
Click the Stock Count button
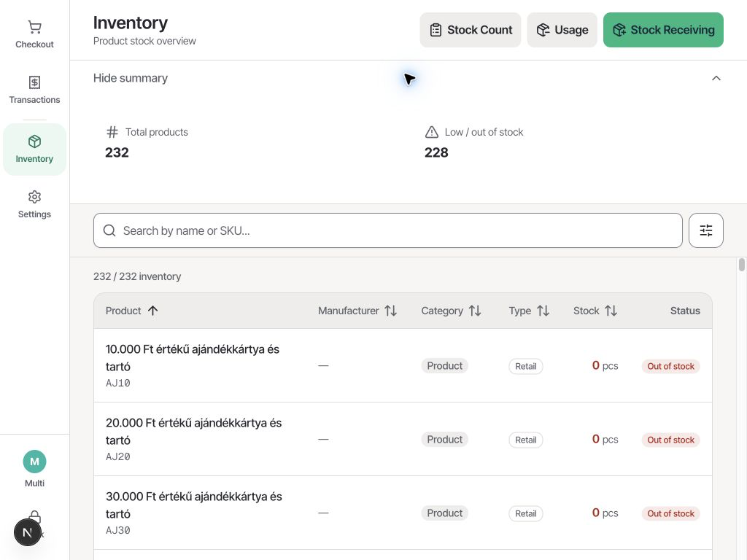click(x=471, y=30)
